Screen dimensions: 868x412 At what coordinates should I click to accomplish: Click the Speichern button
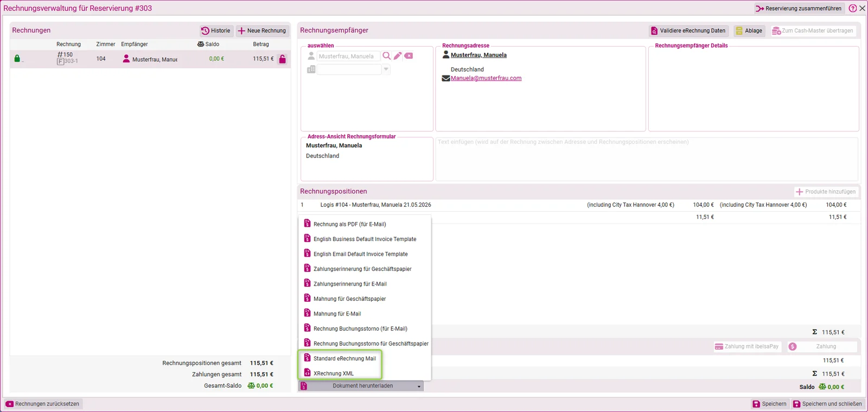[769, 404]
